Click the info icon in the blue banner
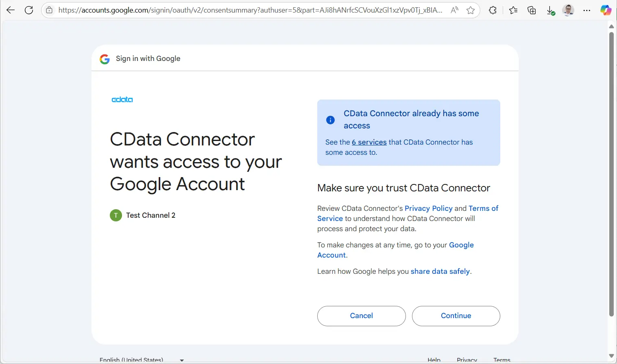The height and width of the screenshot is (364, 617). pyautogui.click(x=330, y=119)
